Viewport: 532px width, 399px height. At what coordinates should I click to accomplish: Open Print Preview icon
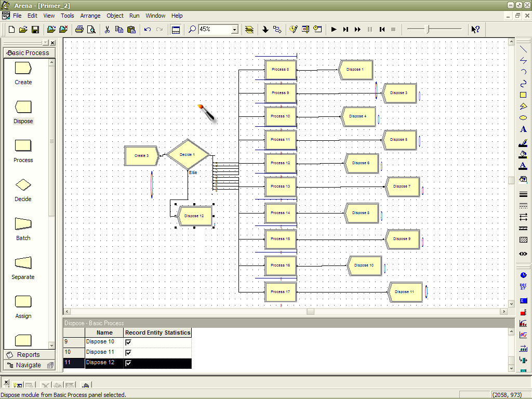tap(91, 30)
